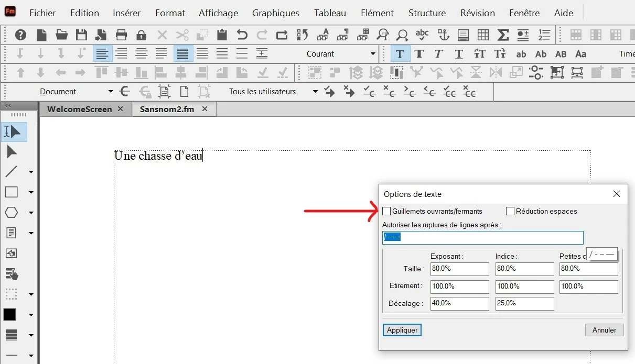
Task: Toggle fully justified alignment button
Action: (x=184, y=54)
